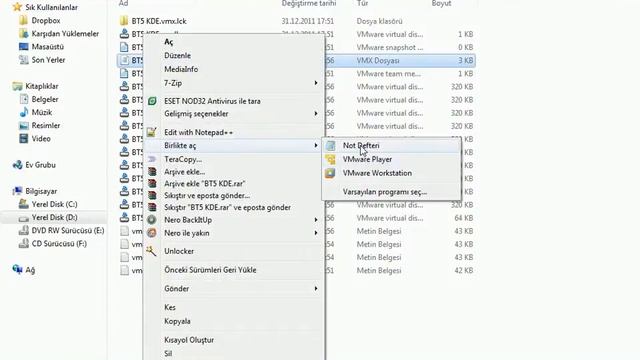The image size is (640, 360).
Task: Click the Nero BackItUp icon
Action: click(152, 220)
